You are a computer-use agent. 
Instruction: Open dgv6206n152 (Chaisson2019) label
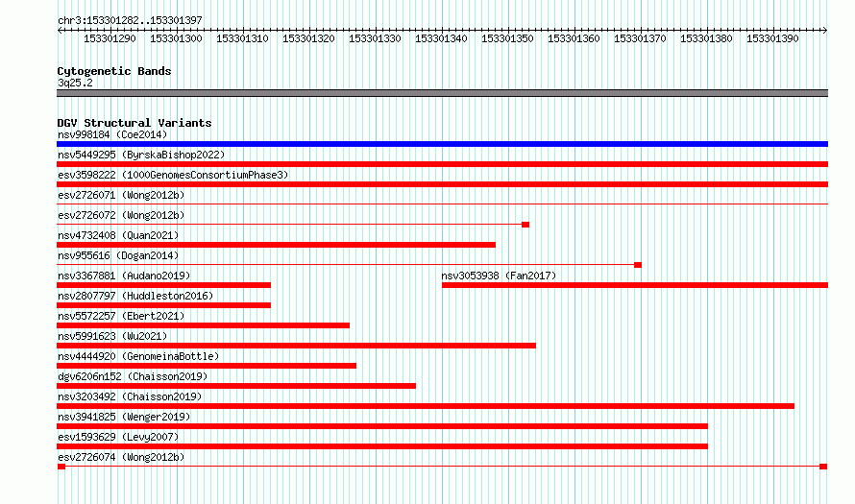pyautogui.click(x=133, y=376)
